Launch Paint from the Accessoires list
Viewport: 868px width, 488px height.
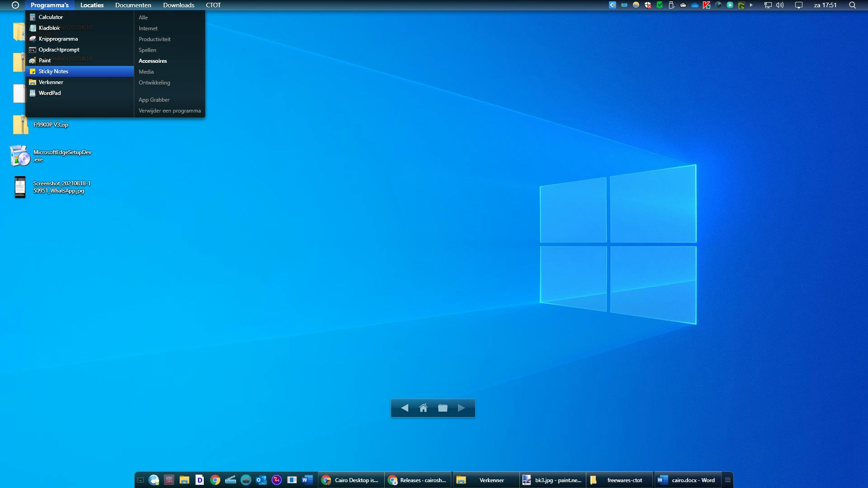44,61
